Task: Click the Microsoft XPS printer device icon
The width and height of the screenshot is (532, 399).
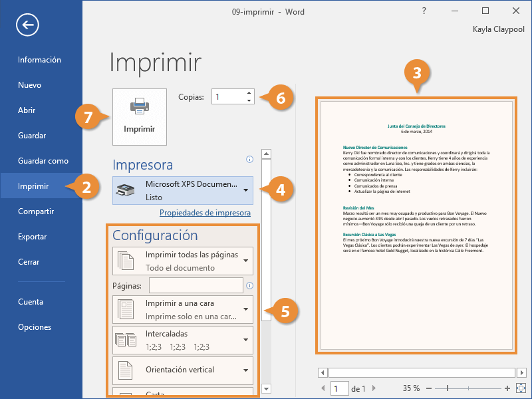Action: coord(125,190)
